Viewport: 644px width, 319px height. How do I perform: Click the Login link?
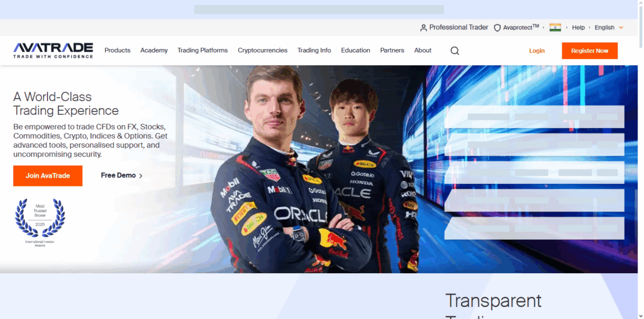536,51
